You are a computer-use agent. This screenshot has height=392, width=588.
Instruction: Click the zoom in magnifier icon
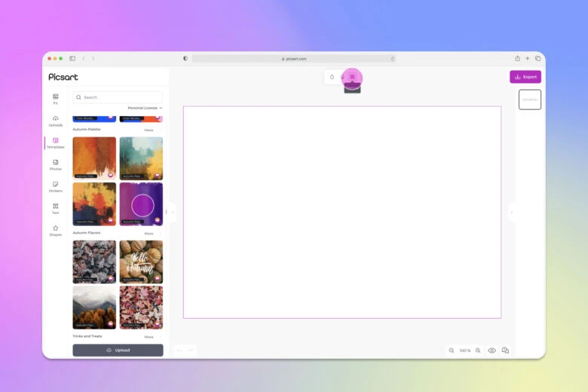(478, 351)
